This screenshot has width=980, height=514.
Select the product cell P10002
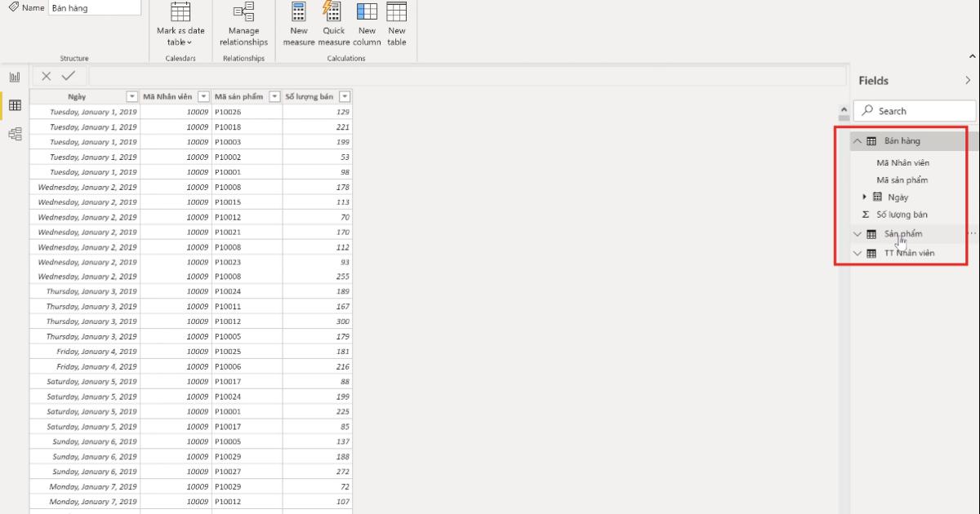point(247,157)
